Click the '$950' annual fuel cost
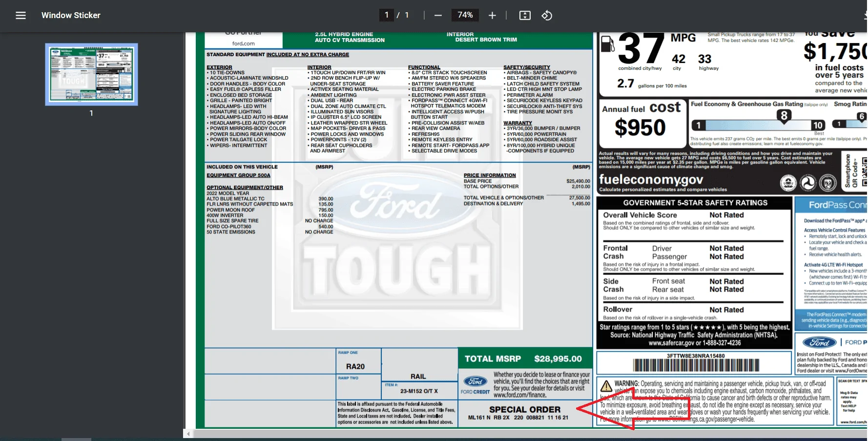The image size is (868, 441). tap(640, 128)
